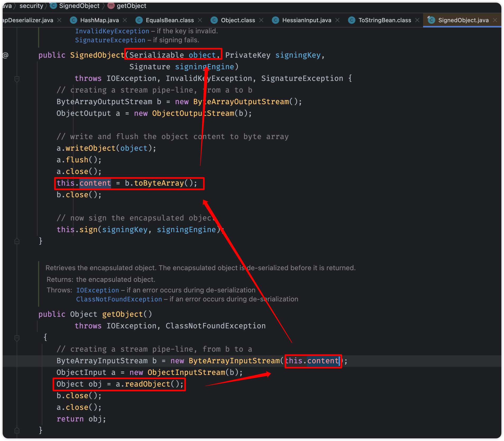Click 'a.writeObject(object);' statement
Viewport: 504px width, 441px height.
tap(106, 148)
